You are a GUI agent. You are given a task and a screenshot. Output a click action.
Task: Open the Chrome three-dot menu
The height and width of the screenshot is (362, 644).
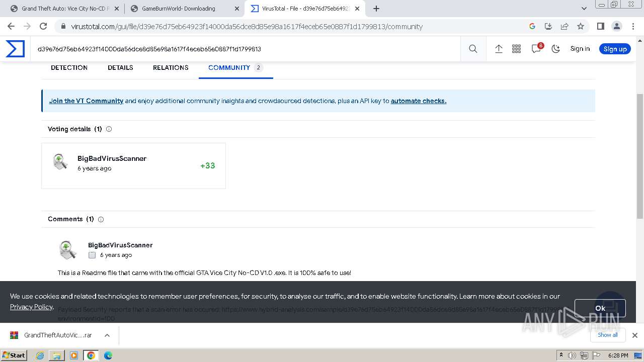click(x=632, y=26)
